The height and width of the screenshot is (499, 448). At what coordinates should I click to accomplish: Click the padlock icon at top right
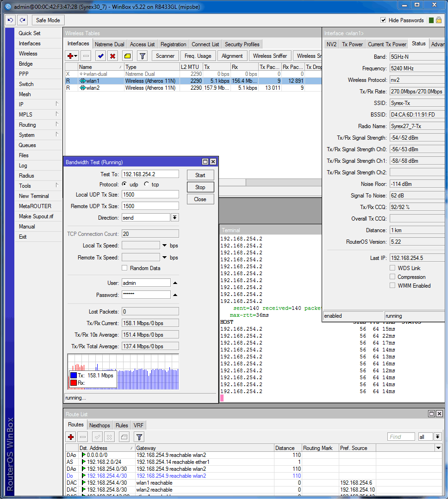(438, 20)
